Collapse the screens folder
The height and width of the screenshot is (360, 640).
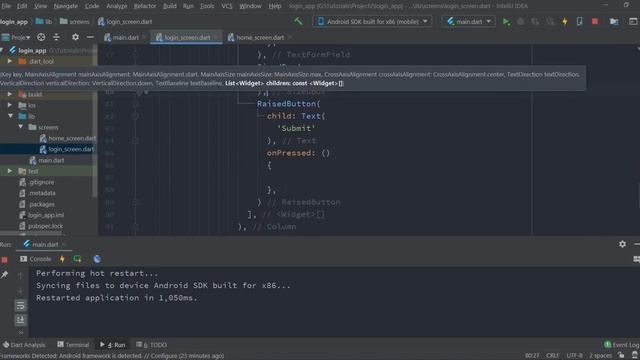(x=20, y=127)
